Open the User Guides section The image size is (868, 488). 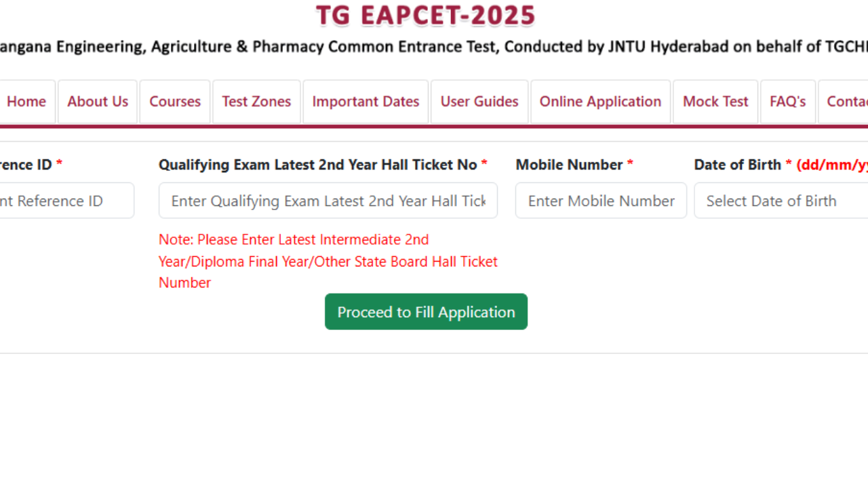coord(479,101)
